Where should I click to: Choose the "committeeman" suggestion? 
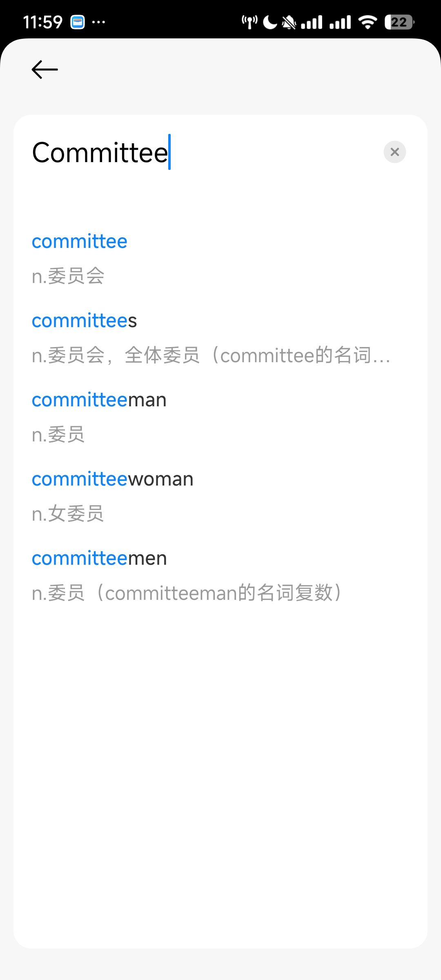(99, 400)
